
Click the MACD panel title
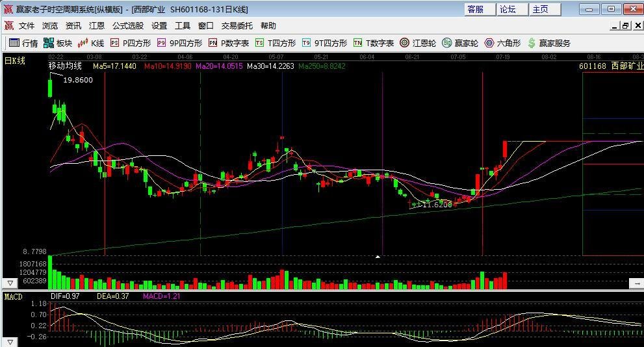click(x=13, y=296)
